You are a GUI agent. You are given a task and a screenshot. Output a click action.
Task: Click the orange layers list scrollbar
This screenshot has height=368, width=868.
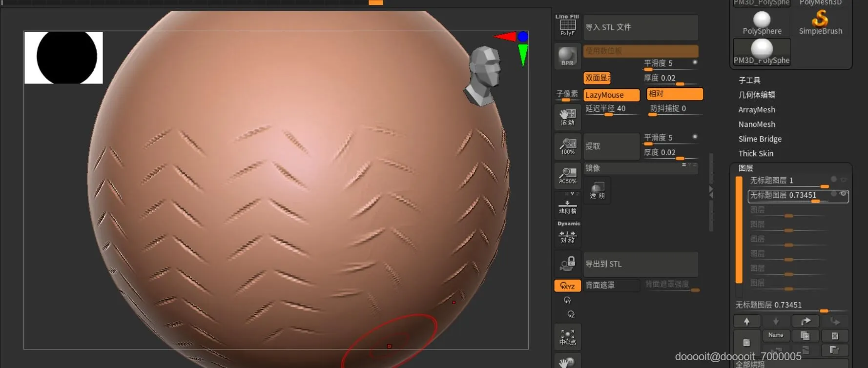[739, 230]
